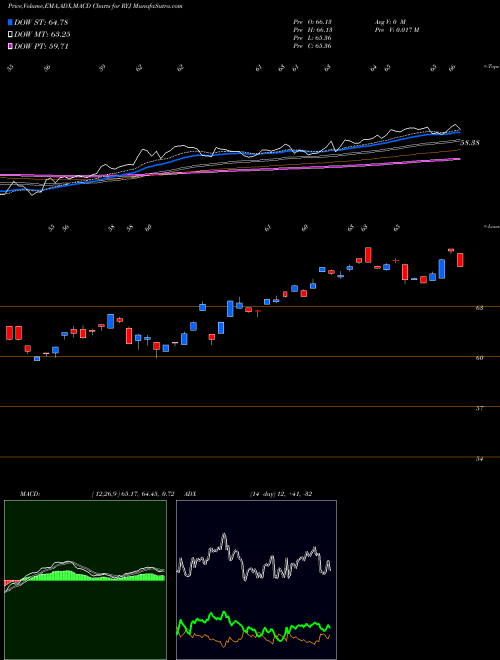Click the 'Pre H: 66.13' high value
The height and width of the screenshot is (660, 500).
tap(312, 30)
